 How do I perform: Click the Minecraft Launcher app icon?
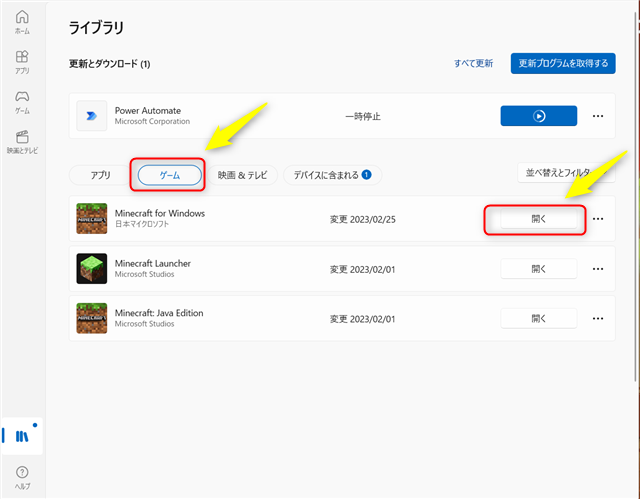click(x=93, y=269)
